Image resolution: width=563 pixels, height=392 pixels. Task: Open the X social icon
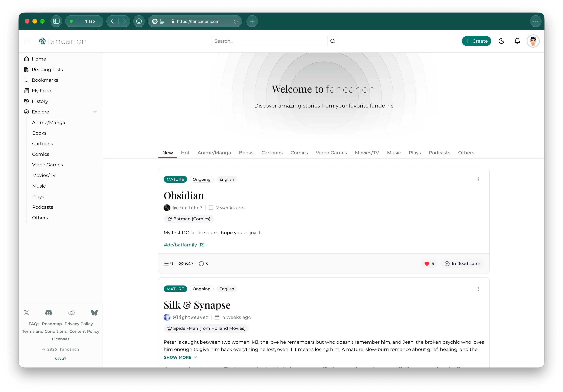pyautogui.click(x=26, y=313)
